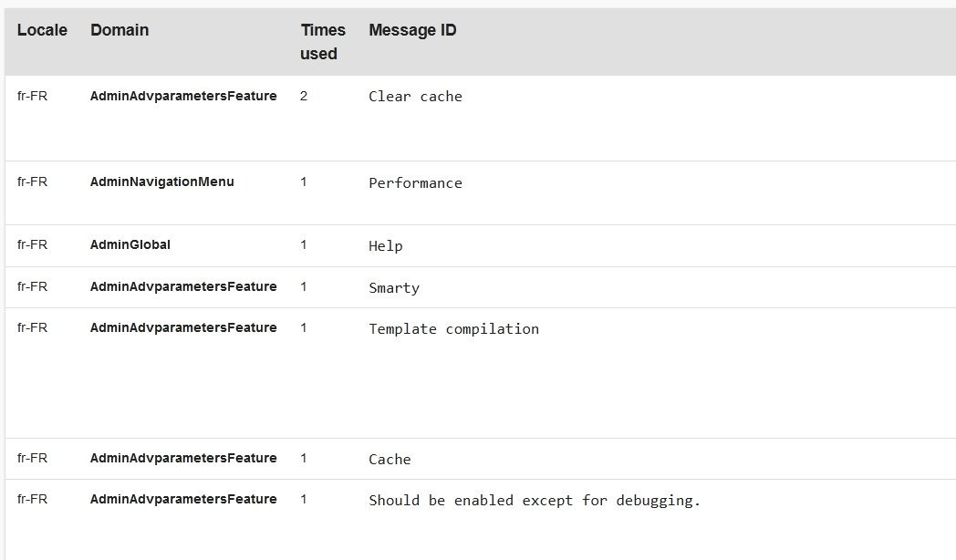Click the 'Cache' message ID entry
This screenshot has width=956, height=560.
coord(390,460)
